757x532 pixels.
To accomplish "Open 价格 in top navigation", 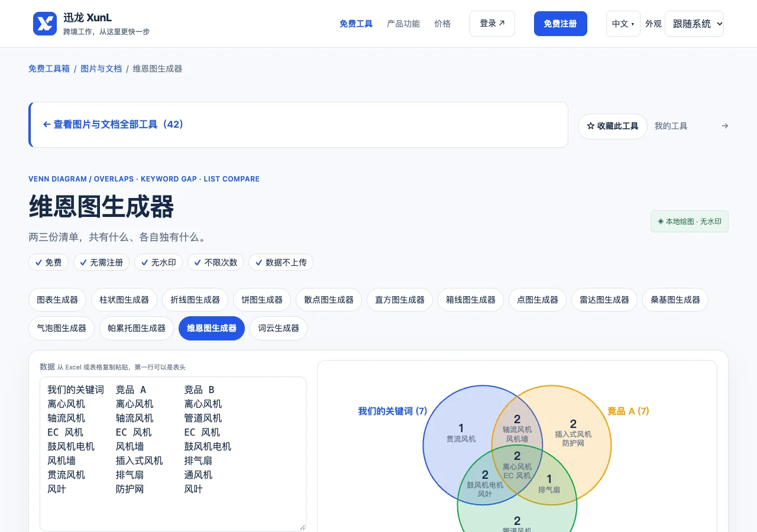I will pyautogui.click(x=442, y=24).
